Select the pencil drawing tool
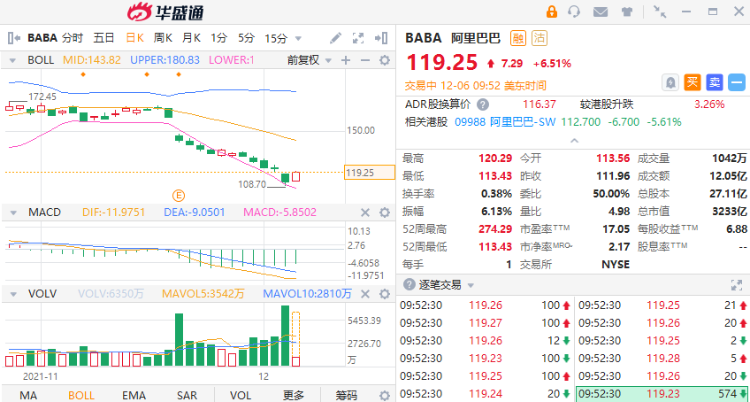750x402 pixels. click(336, 38)
